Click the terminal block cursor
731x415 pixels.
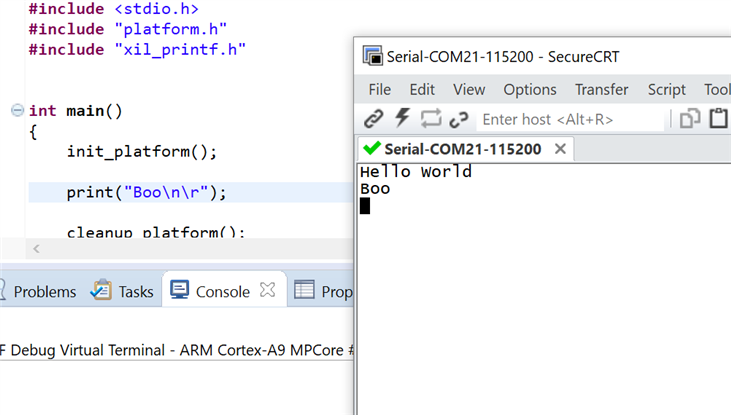[x=365, y=206]
